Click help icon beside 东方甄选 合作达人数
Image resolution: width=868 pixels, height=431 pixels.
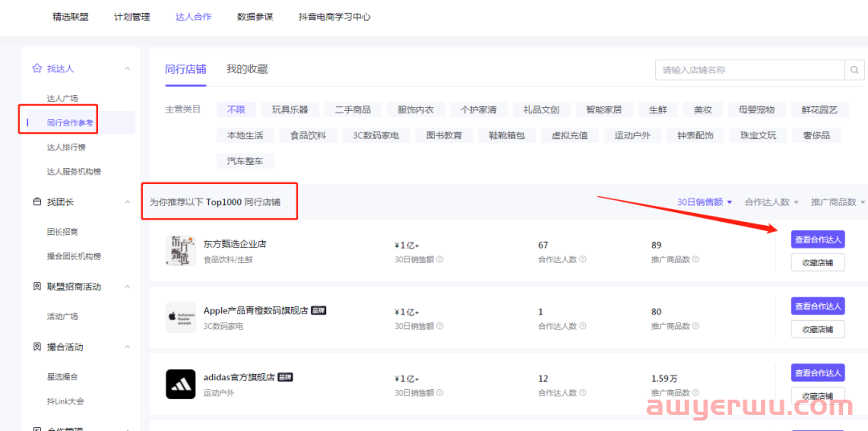tap(583, 259)
